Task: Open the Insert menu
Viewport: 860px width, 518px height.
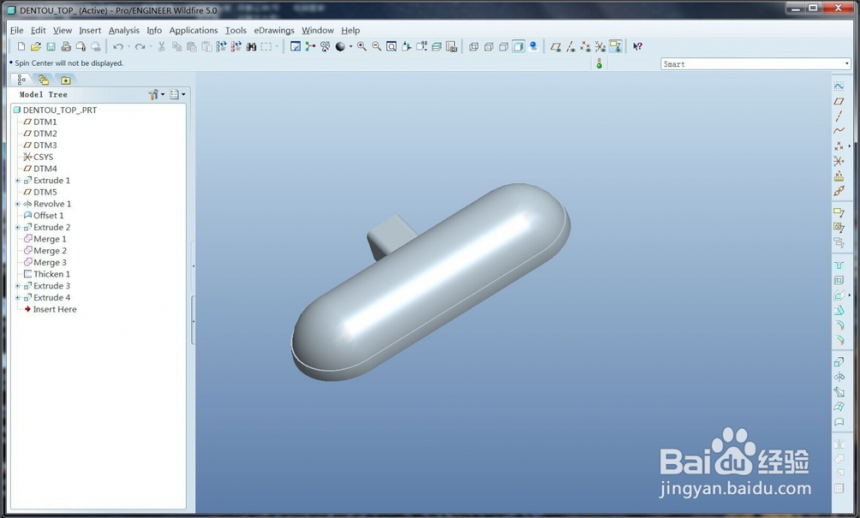Action: point(90,30)
